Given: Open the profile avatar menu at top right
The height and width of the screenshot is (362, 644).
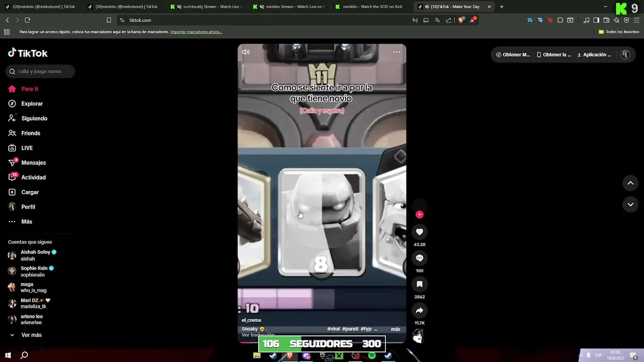Looking at the screenshot, I should (625, 55).
